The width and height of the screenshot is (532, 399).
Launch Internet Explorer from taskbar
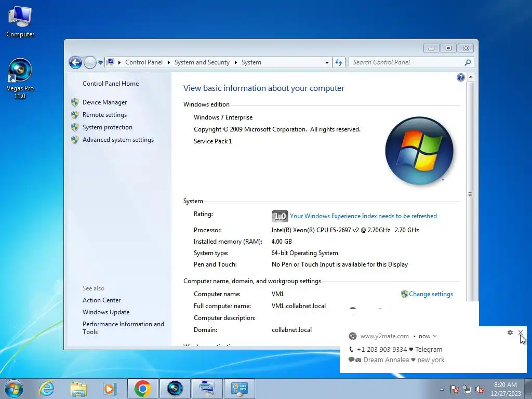[46, 389]
